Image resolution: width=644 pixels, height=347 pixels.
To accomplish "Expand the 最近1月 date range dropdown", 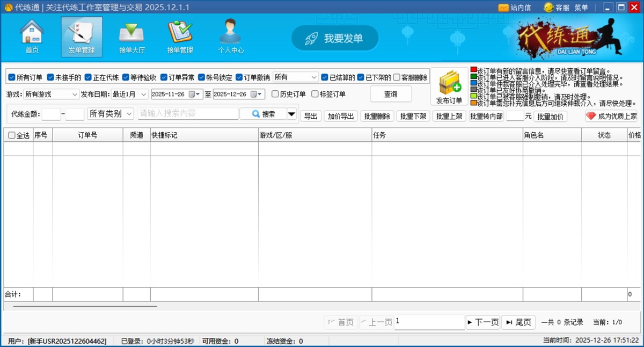I will 130,93.
